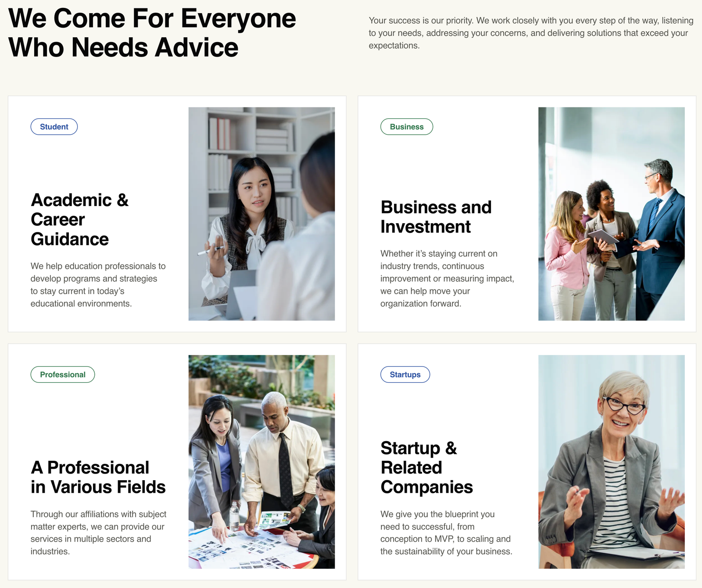The width and height of the screenshot is (702, 588).
Task: Click the 'Your success is our priority' paragraph
Action: click(531, 33)
